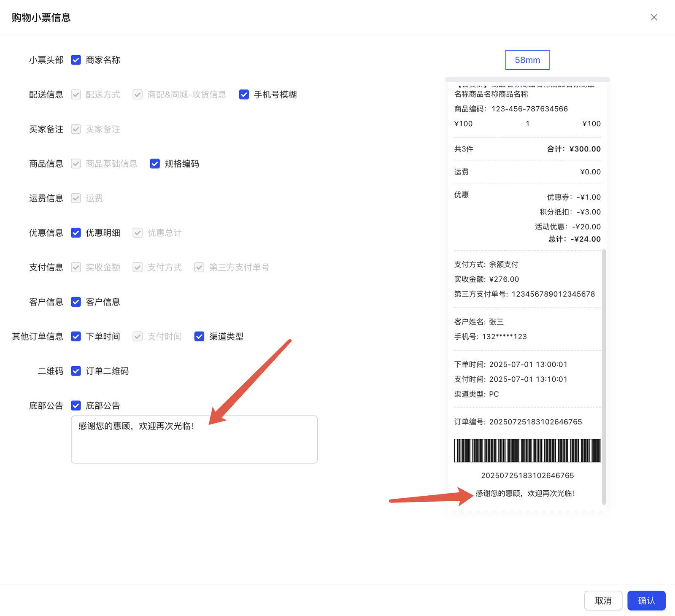Click the greyed 第三方支付单号 checkbox
This screenshot has height=616, width=675.
click(199, 267)
